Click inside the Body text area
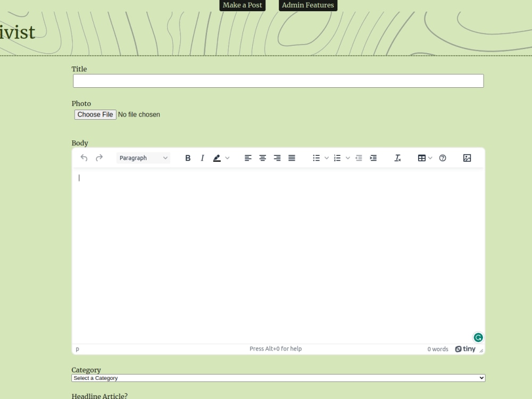Image resolution: width=532 pixels, height=399 pixels. coord(278,256)
